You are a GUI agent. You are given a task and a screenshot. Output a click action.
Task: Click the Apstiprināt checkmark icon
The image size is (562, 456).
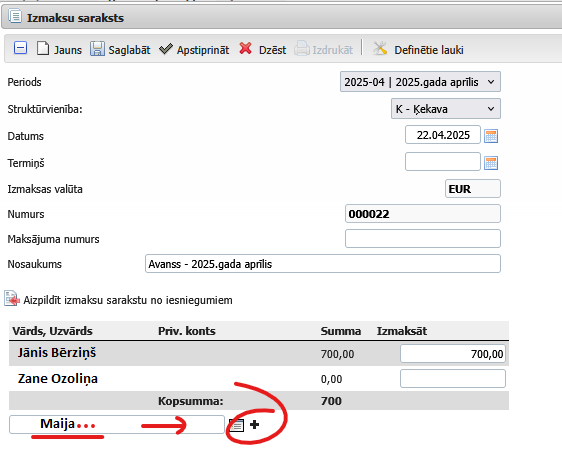click(x=166, y=49)
